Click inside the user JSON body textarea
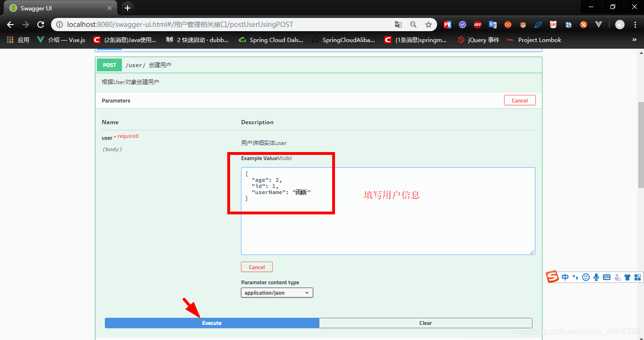The height and width of the screenshot is (340, 644). pos(388,211)
